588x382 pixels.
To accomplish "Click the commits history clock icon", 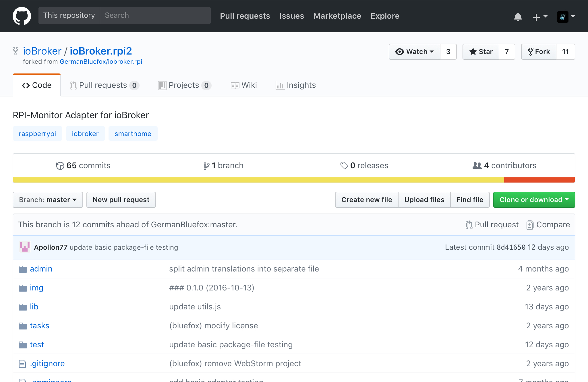I will point(60,166).
